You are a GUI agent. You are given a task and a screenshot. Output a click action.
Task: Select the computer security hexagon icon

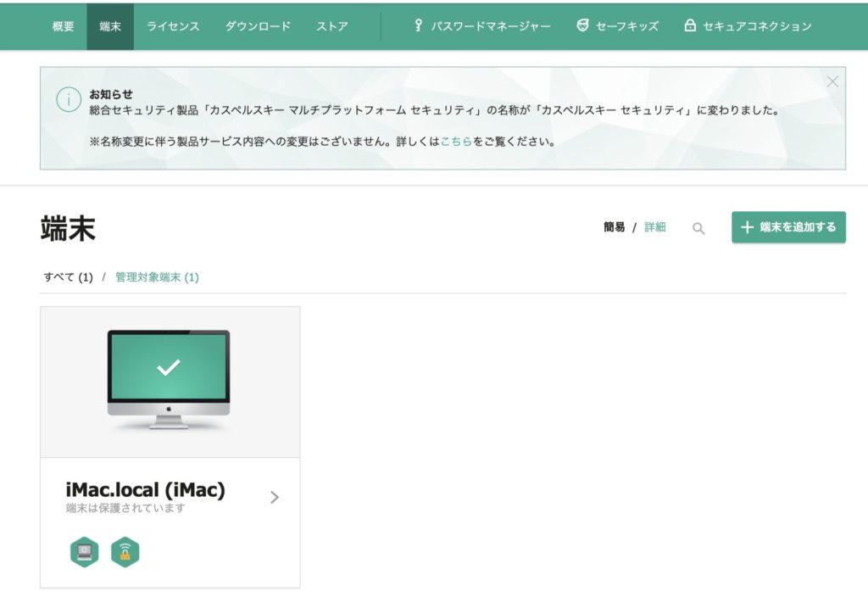(x=84, y=552)
